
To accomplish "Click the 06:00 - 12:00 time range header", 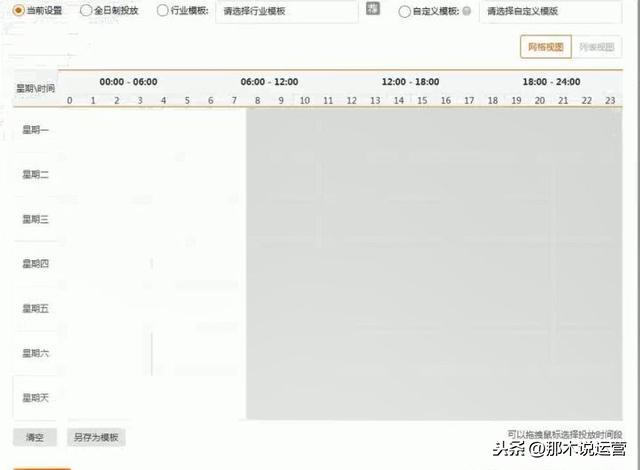I will pos(269,82).
